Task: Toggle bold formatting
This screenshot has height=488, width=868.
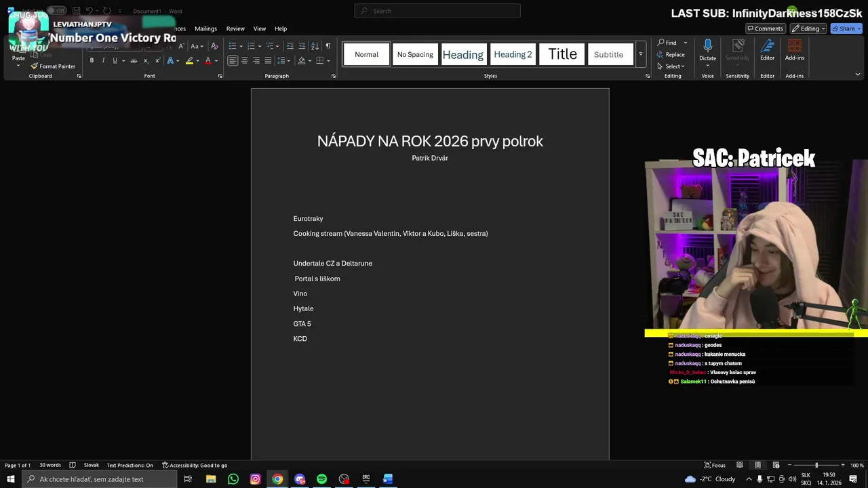Action: click(92, 60)
